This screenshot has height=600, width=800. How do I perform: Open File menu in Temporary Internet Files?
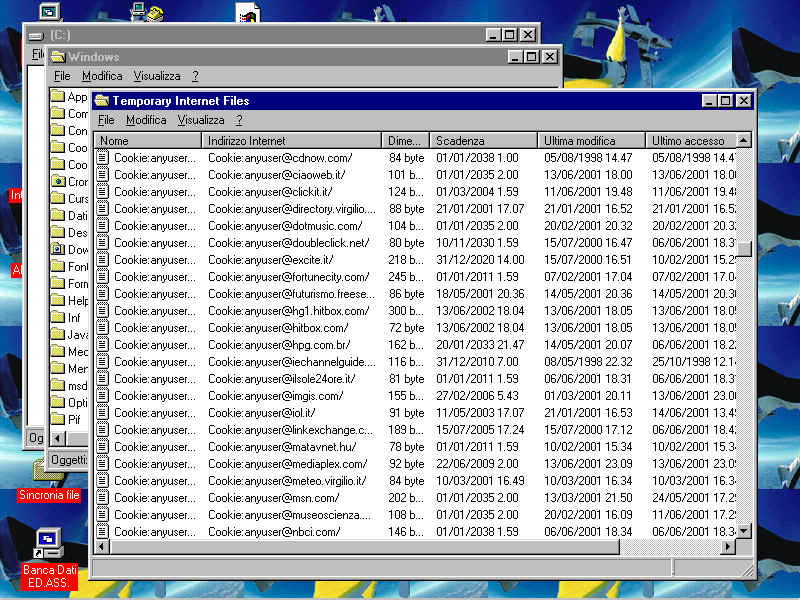(x=106, y=120)
